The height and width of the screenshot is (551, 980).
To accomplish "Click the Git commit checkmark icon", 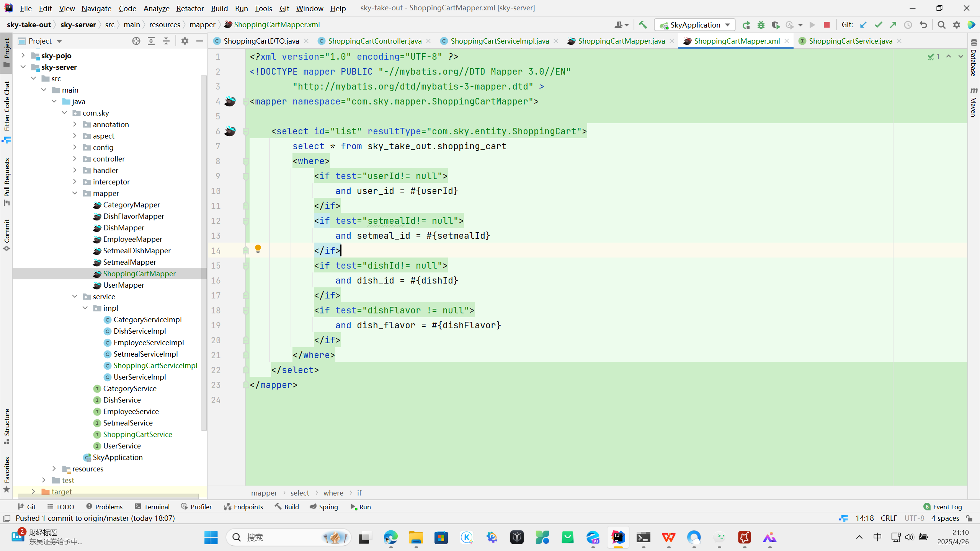I will pos(878,25).
